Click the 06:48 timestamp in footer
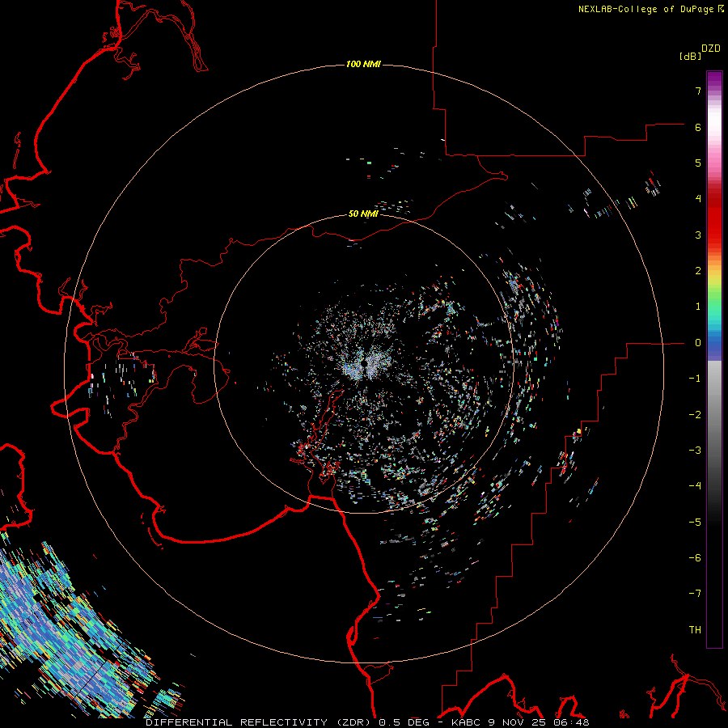The image size is (728, 728). [x=571, y=722]
